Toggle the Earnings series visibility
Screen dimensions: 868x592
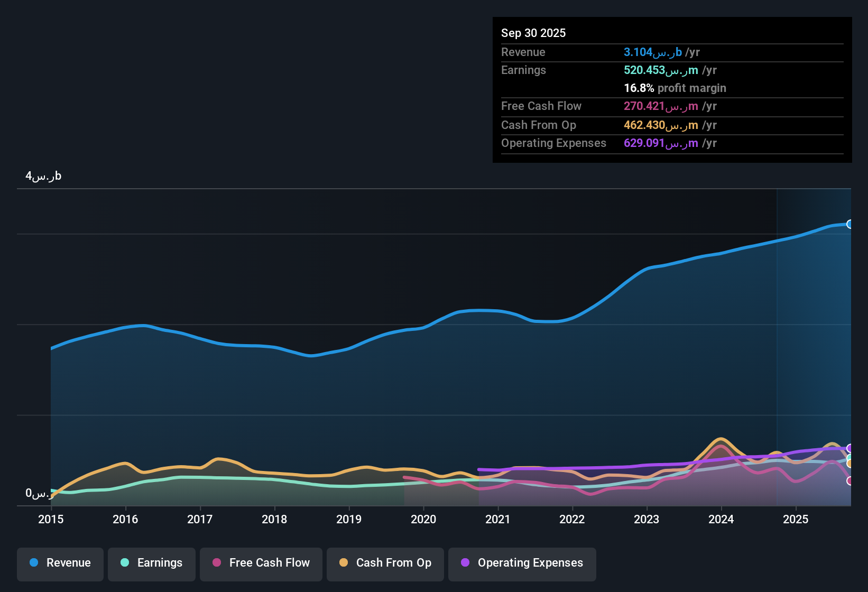[x=151, y=564]
